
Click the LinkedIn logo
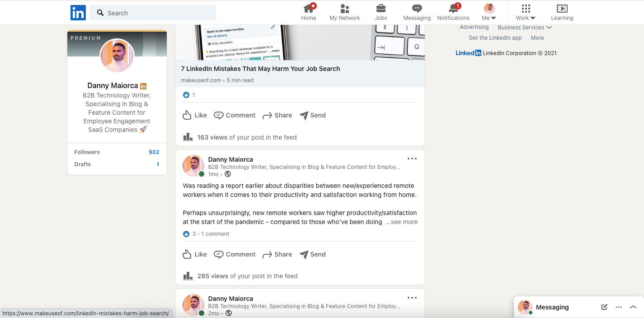coord(78,12)
